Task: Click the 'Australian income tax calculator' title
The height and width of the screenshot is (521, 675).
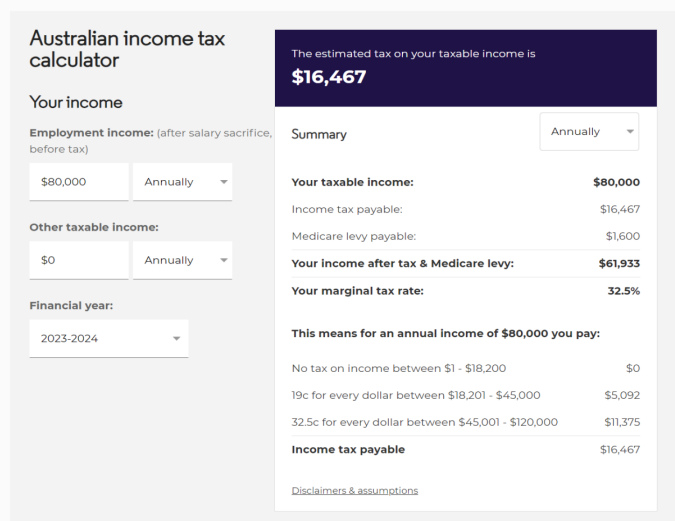Action: click(127, 49)
